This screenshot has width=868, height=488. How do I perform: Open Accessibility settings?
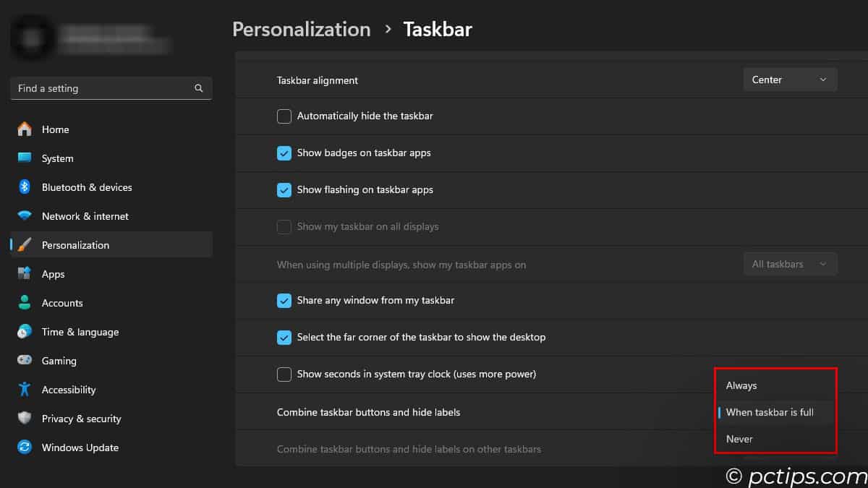[x=69, y=390]
